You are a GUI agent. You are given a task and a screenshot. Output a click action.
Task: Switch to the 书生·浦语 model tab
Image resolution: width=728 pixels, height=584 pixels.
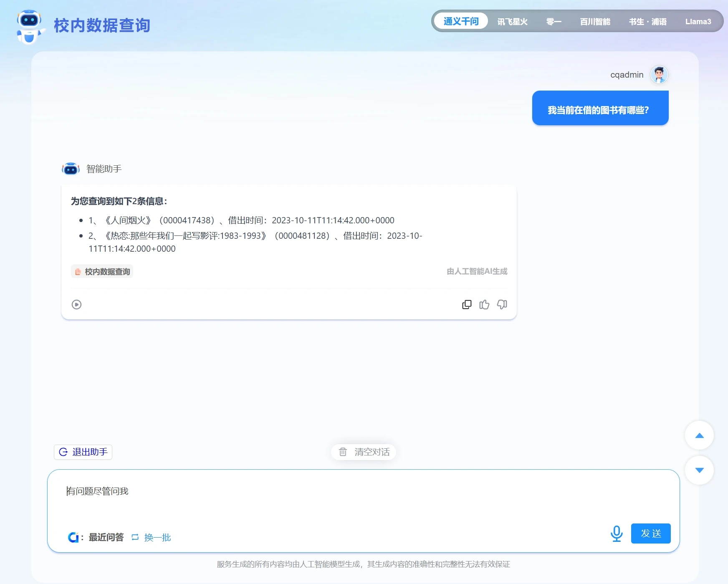click(647, 22)
